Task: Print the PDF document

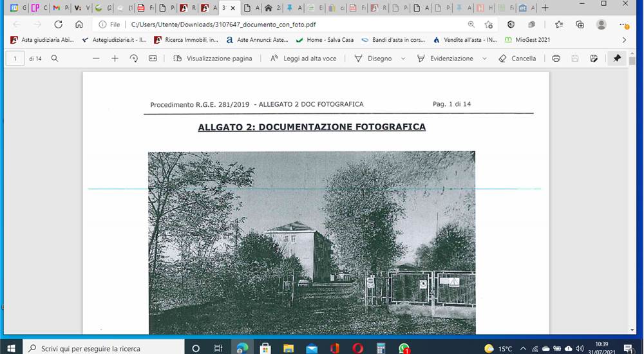Action: click(556, 59)
